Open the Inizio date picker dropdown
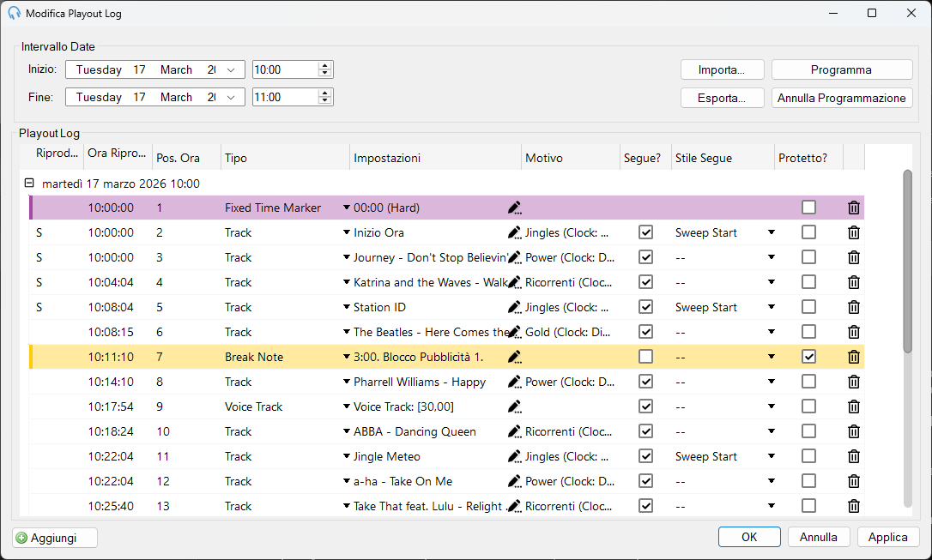Viewport: 932px width, 560px height. 231,70
